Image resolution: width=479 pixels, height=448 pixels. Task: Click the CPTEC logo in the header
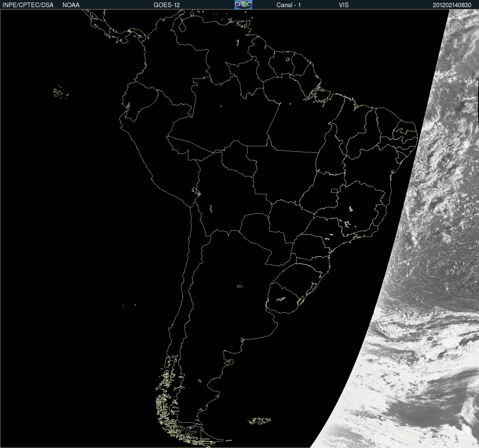[243, 5]
